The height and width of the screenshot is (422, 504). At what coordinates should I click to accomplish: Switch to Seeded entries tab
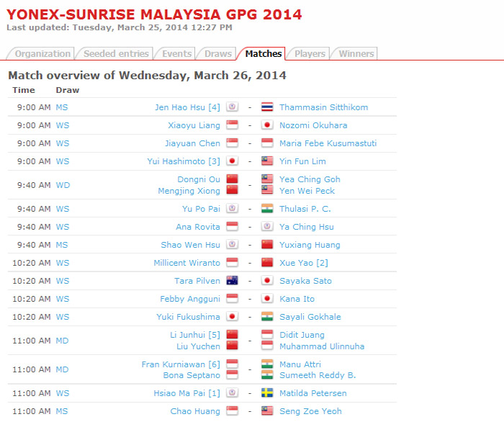(x=116, y=54)
